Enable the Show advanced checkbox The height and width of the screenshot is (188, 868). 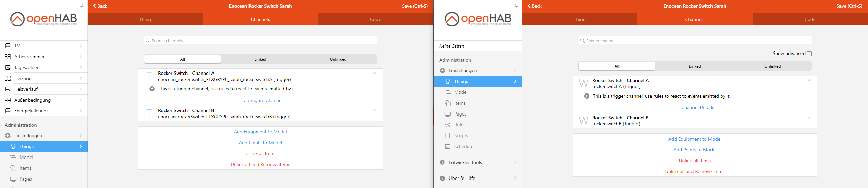(809, 54)
